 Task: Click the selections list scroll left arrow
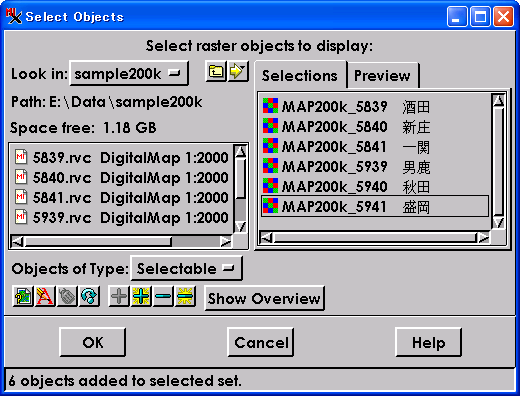click(266, 237)
